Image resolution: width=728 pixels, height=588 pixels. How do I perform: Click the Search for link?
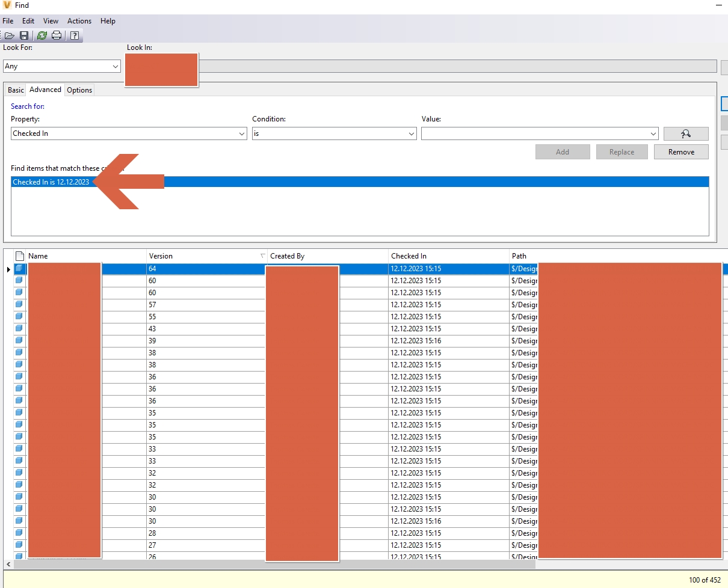tap(28, 106)
